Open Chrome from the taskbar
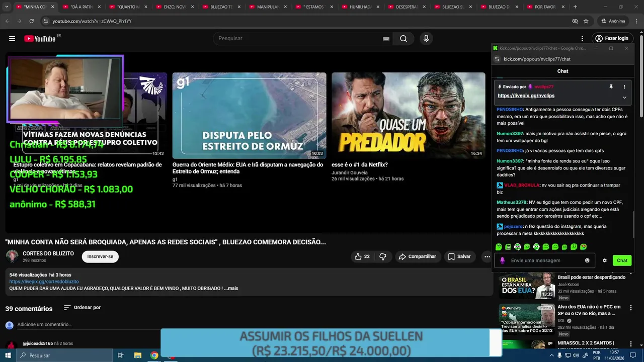644x362 pixels. (x=154, y=355)
